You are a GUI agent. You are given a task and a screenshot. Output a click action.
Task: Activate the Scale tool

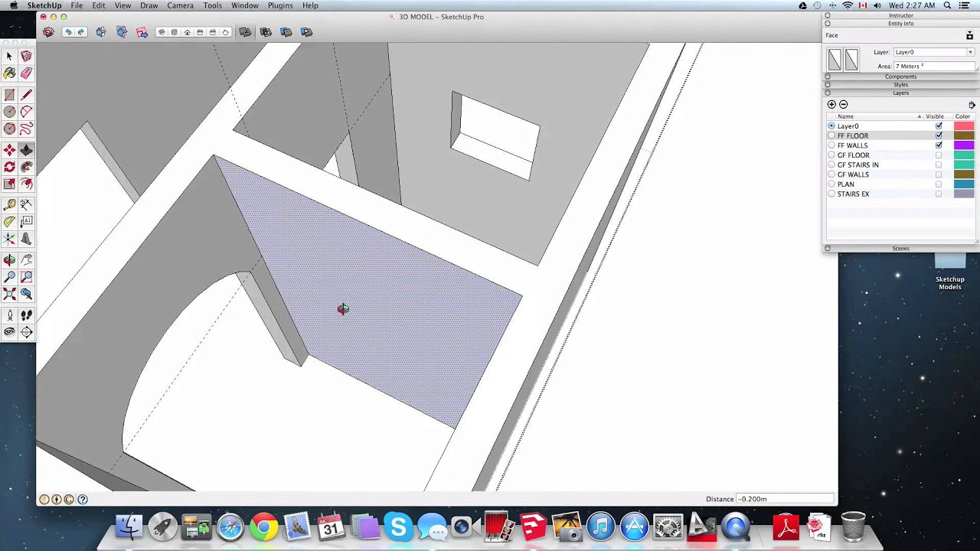coord(9,184)
